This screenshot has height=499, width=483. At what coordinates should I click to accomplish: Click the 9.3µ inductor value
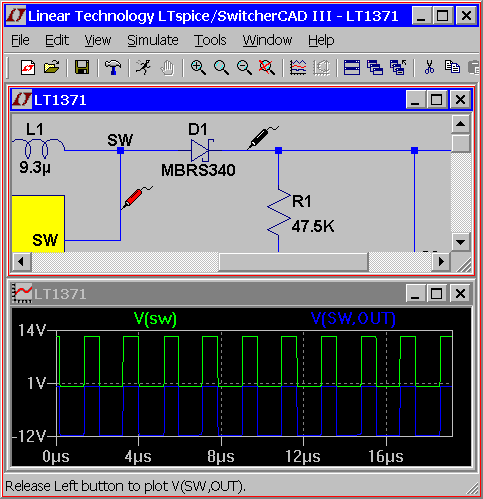35,167
